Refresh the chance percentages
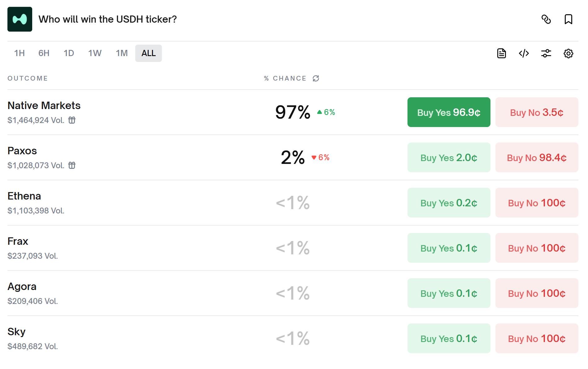 [x=316, y=78]
